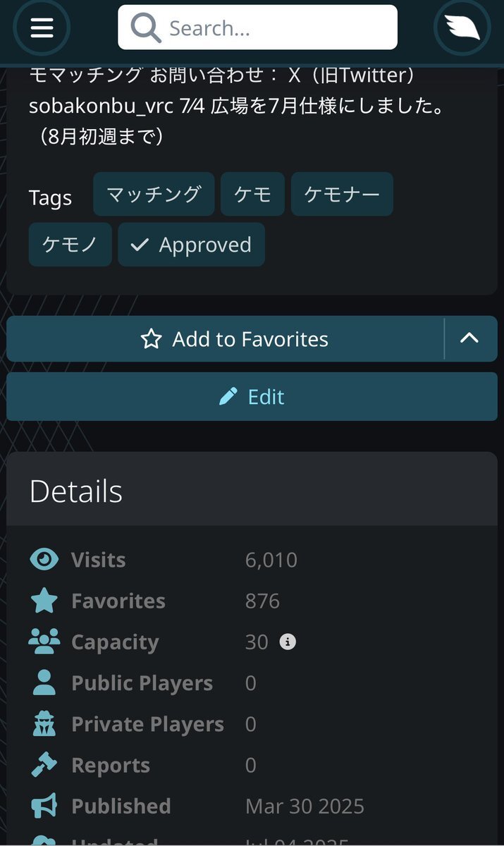504x846 pixels.
Task: Select the ケモノ tag
Action: point(70,245)
